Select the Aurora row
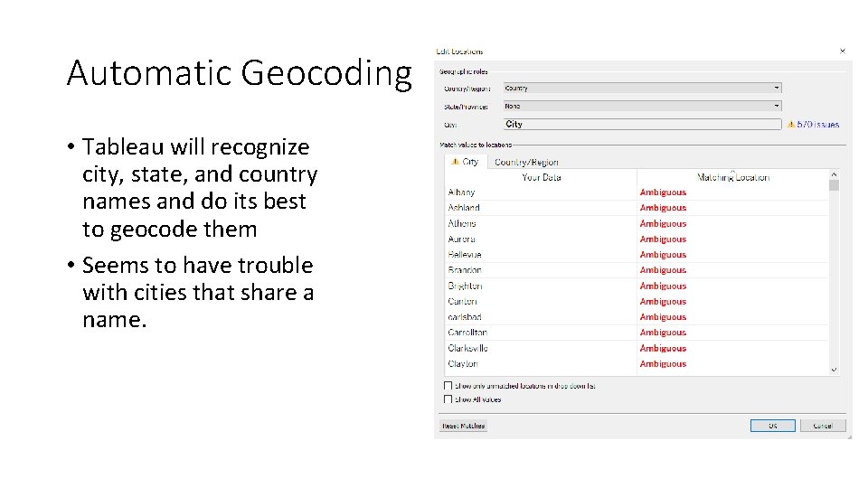This screenshot has width=868, height=488. click(637, 239)
